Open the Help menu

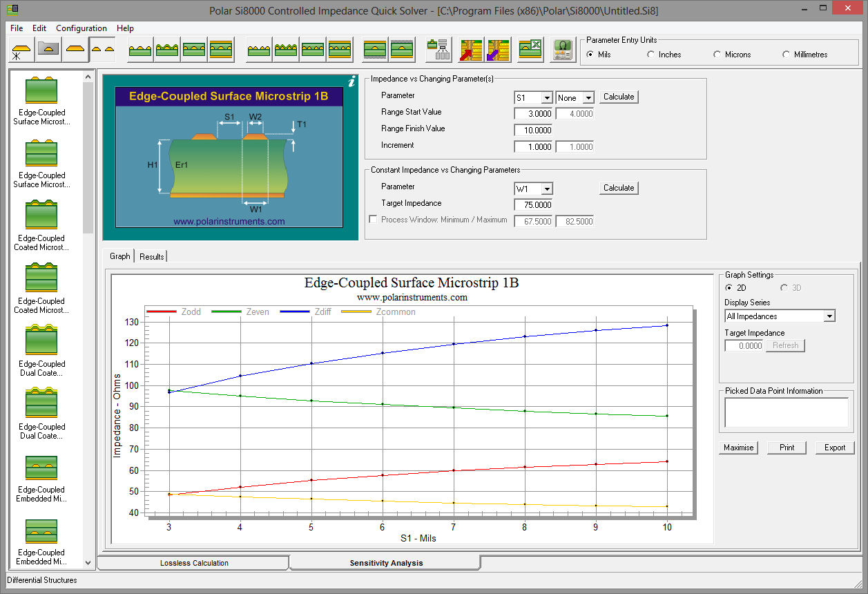125,28
